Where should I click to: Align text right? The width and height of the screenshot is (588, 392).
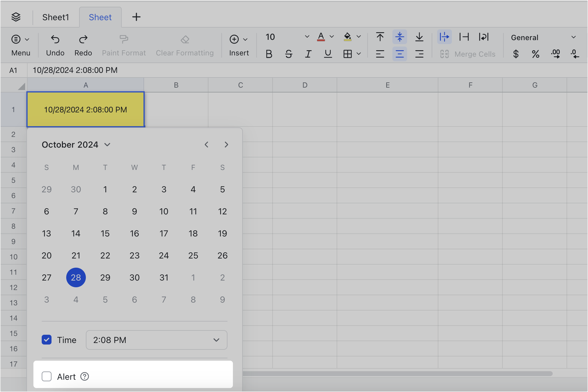[x=419, y=54]
